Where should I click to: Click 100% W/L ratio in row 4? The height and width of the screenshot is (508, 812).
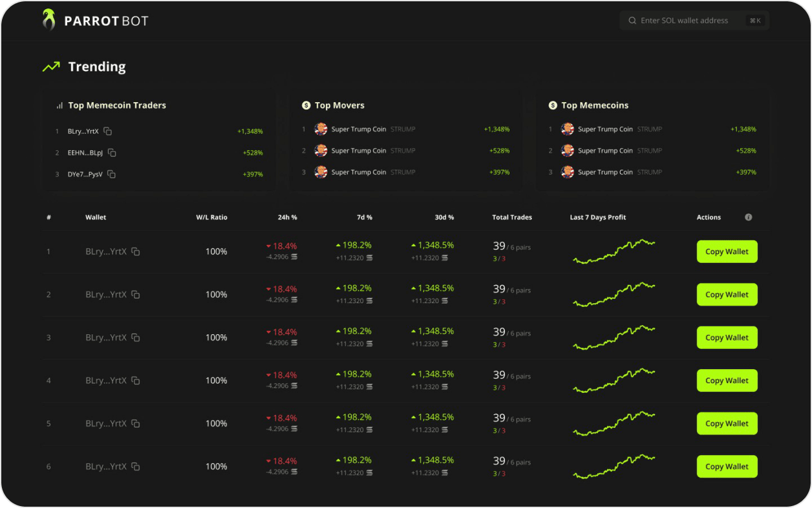pyautogui.click(x=217, y=381)
